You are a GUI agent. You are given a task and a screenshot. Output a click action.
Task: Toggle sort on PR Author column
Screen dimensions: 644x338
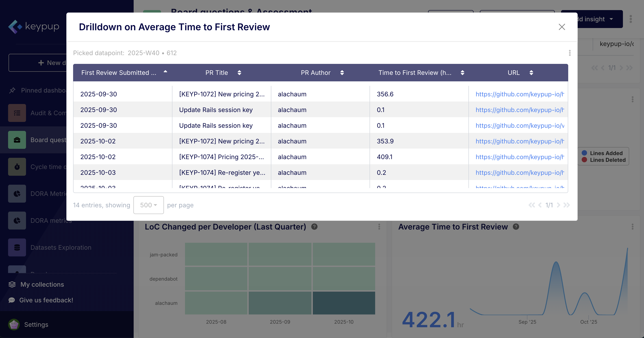click(x=342, y=73)
